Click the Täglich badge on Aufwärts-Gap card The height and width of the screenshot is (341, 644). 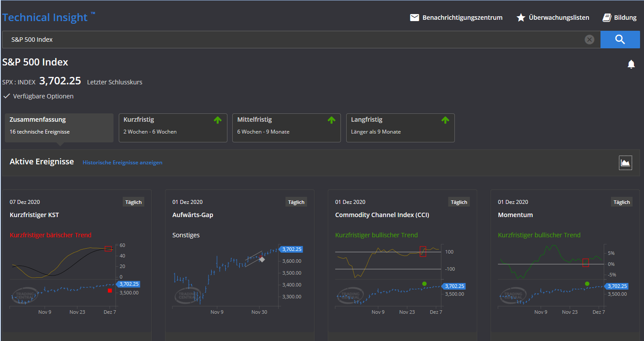click(x=296, y=202)
